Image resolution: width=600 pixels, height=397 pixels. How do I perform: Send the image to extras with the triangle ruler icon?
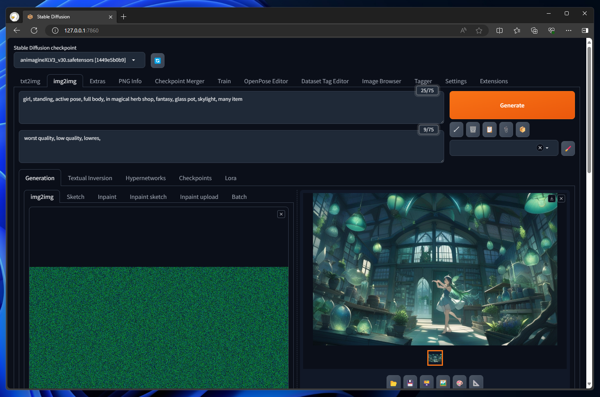(476, 382)
